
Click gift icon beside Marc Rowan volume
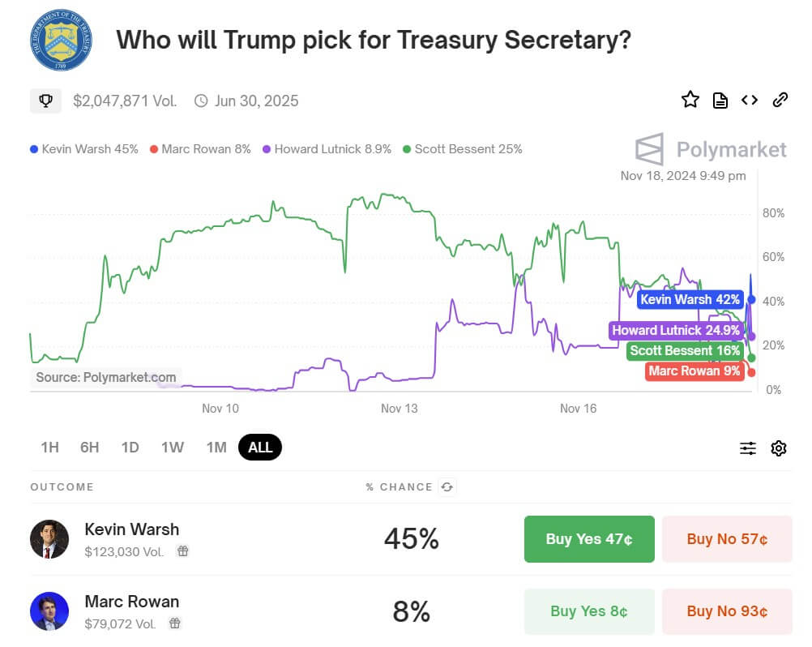[175, 623]
